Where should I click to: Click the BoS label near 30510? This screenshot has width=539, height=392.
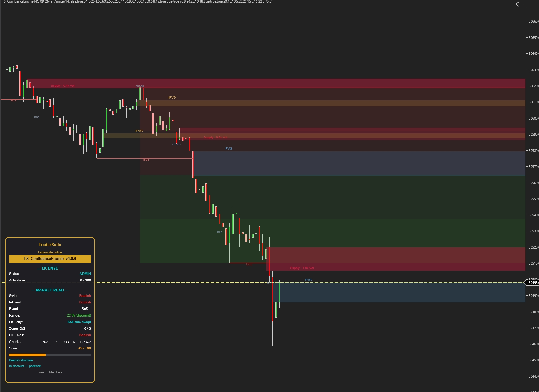(x=249, y=264)
